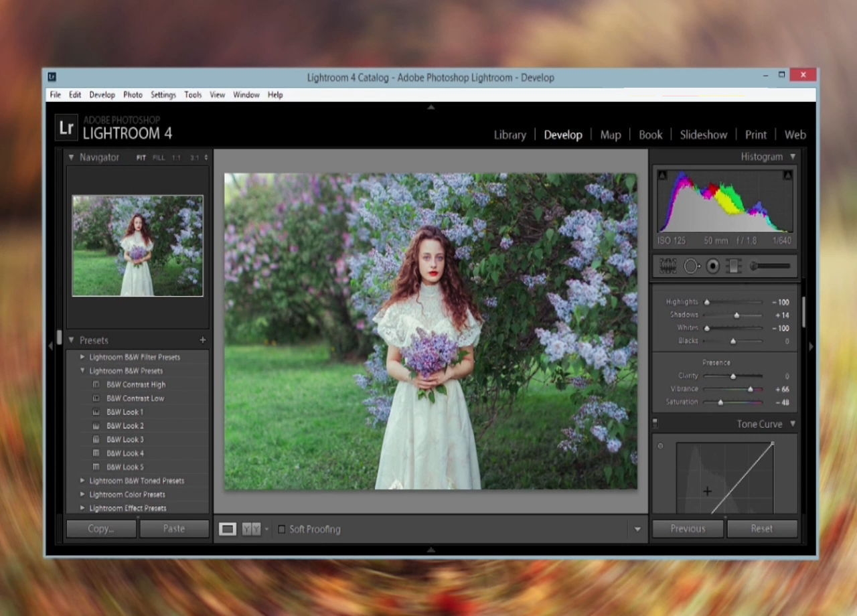Open toolbar content menu arrow
857x616 pixels.
[637, 529]
